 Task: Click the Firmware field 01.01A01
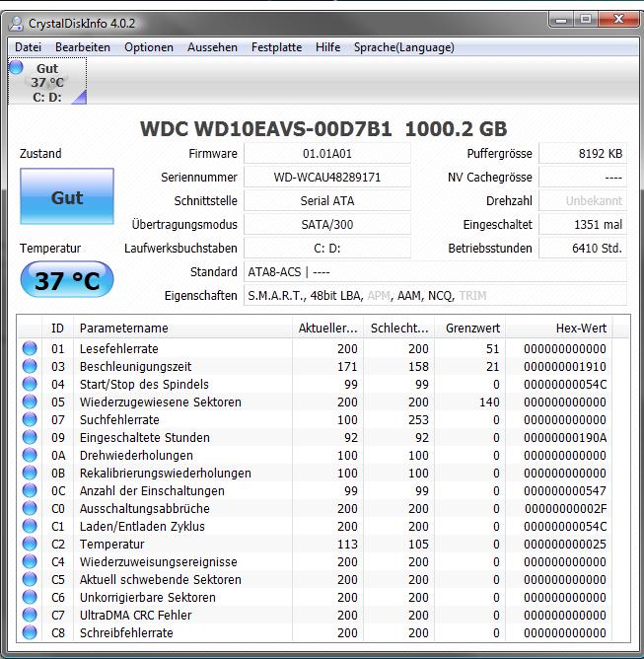(326, 153)
